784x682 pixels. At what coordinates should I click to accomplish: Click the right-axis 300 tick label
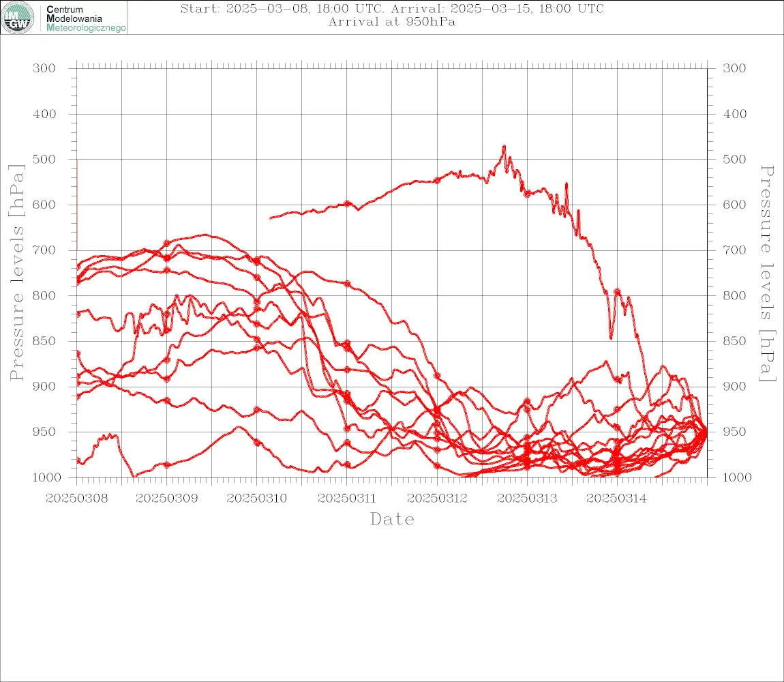pos(734,68)
